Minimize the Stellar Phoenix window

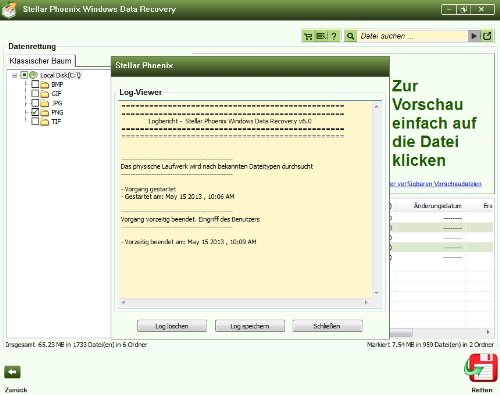449,9
